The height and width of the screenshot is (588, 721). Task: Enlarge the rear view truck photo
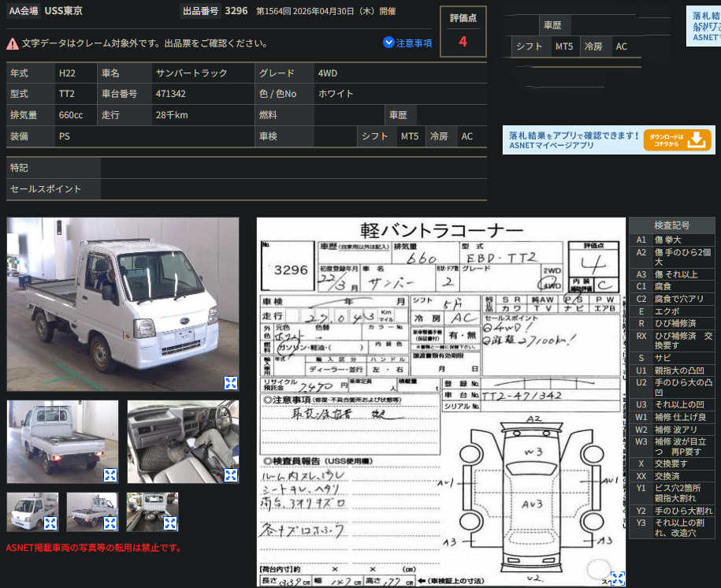click(x=110, y=474)
